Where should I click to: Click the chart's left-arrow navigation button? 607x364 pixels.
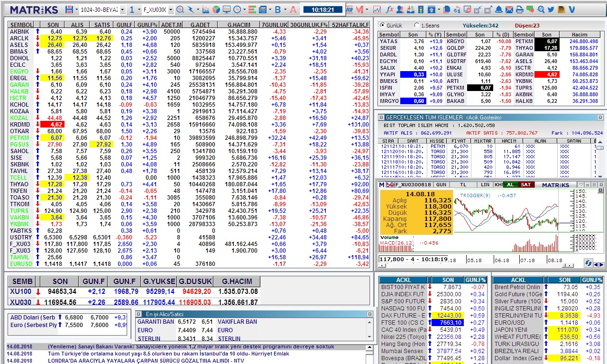point(596,264)
